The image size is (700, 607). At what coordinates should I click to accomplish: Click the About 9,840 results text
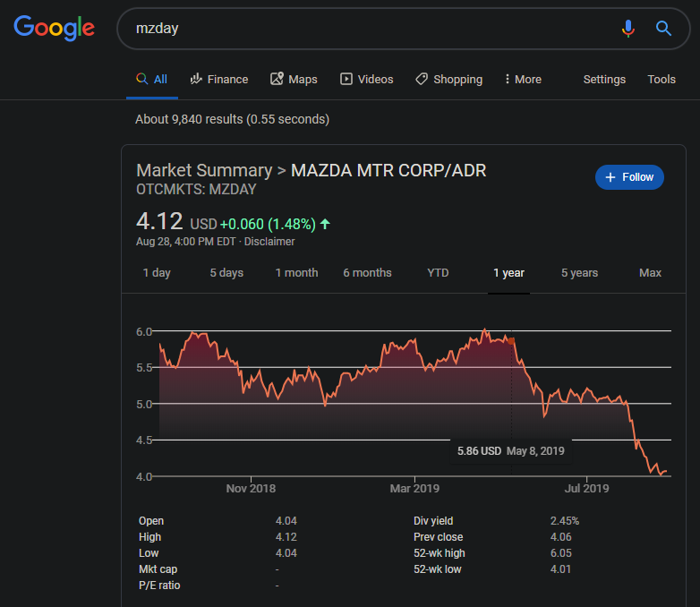coord(232,119)
